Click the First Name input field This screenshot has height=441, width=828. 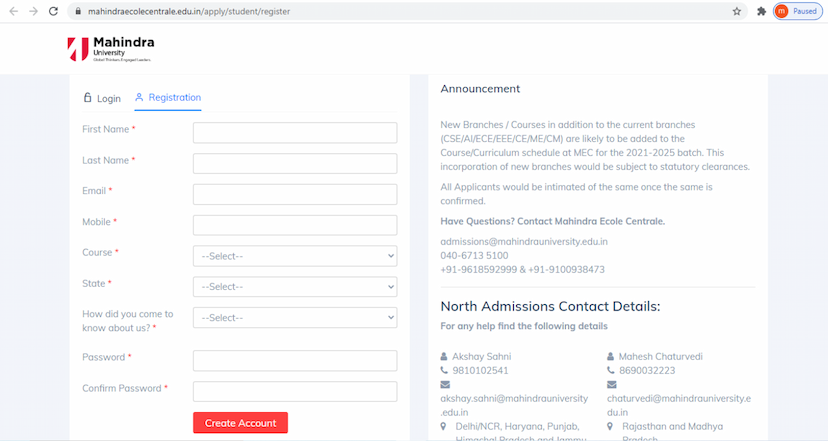(295, 132)
